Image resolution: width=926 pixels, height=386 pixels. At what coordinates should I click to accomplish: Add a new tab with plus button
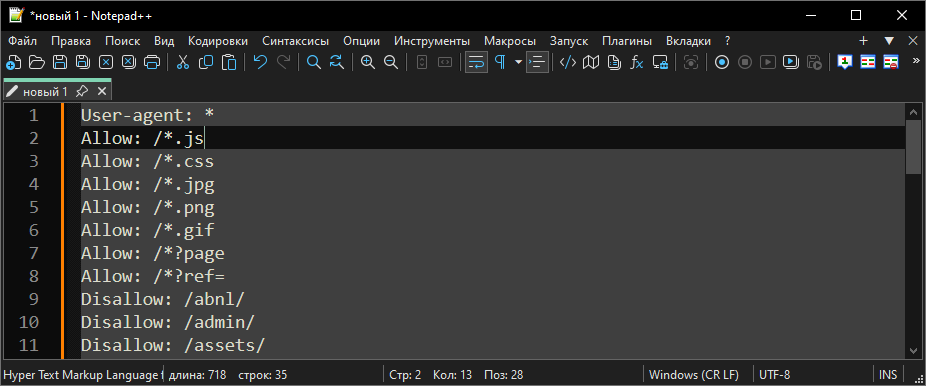(x=863, y=41)
